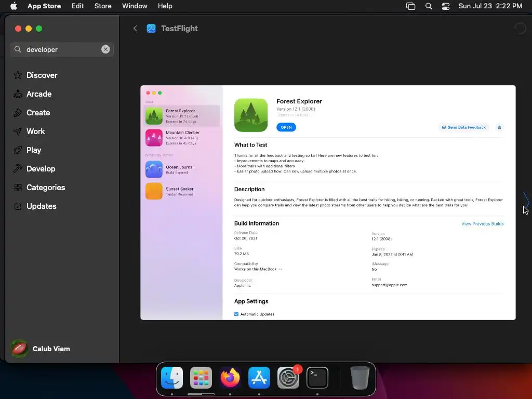The height and width of the screenshot is (399, 532).
Task: Open the Apple menu
Action: coord(14,6)
